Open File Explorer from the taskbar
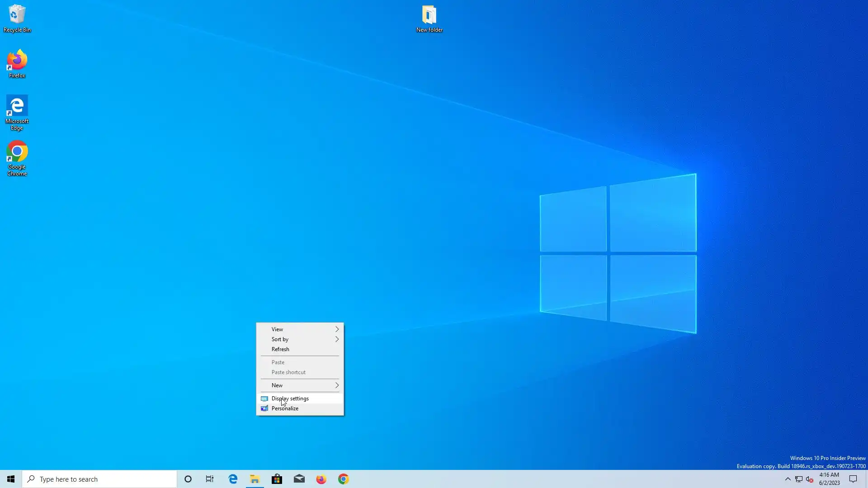868x488 pixels. tap(255, 479)
